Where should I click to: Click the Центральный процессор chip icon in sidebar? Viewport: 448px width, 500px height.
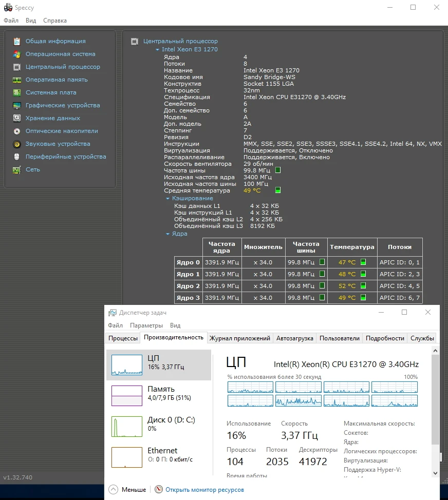pyautogui.click(x=17, y=67)
